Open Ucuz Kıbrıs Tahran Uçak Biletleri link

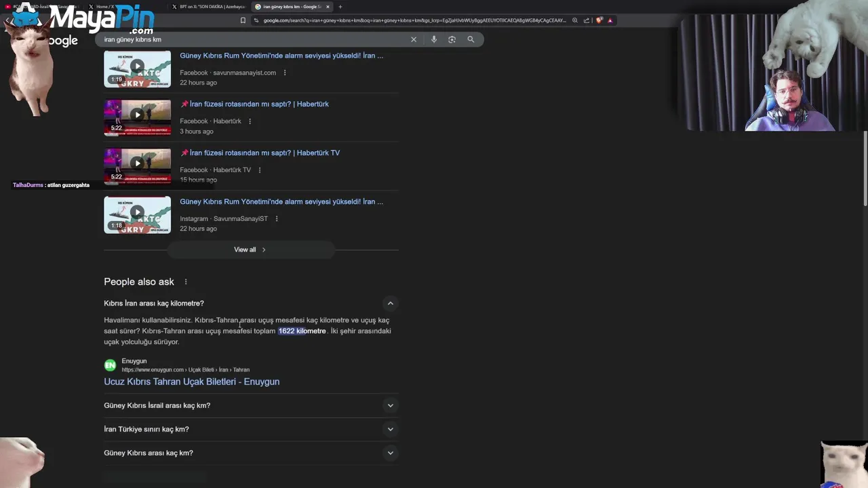coord(191,382)
